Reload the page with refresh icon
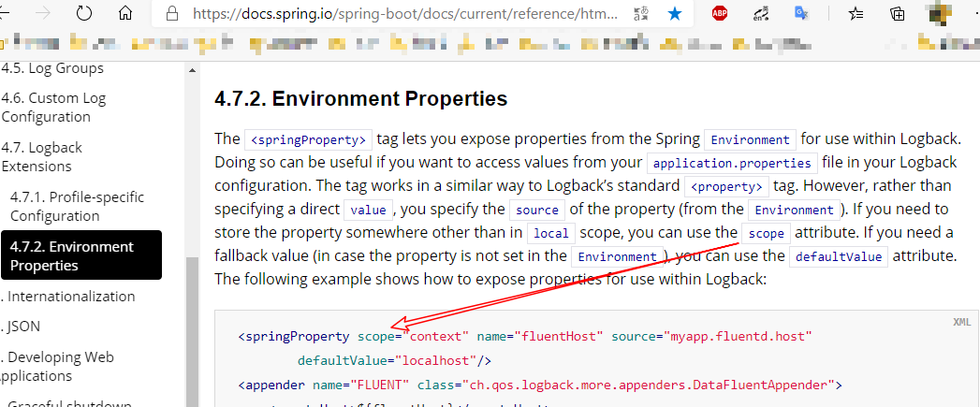This screenshot has height=407, width=980. (x=83, y=13)
